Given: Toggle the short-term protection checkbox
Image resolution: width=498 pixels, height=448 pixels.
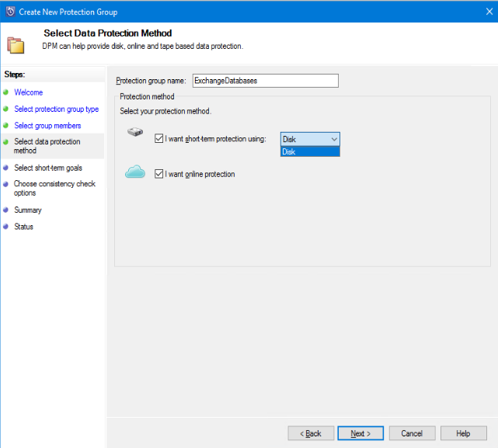Looking at the screenshot, I should pyautogui.click(x=158, y=138).
